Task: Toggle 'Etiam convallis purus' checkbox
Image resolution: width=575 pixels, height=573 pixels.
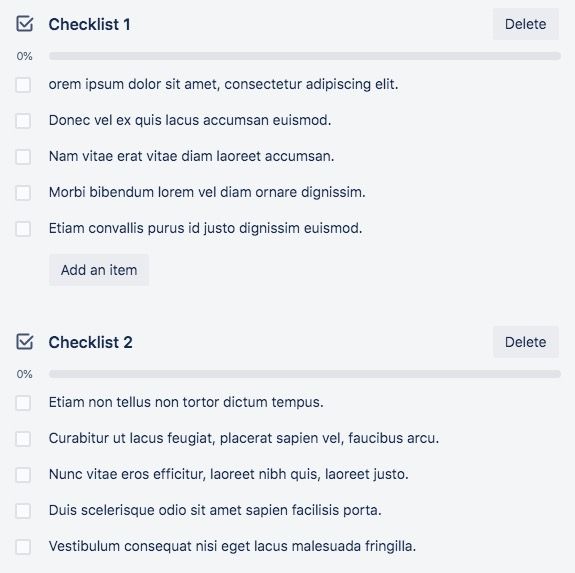Action: point(23,229)
